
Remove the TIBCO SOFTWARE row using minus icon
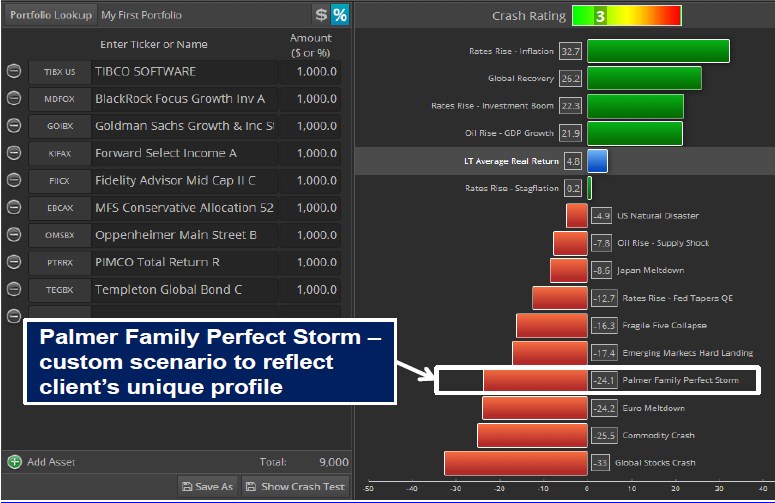[14, 71]
